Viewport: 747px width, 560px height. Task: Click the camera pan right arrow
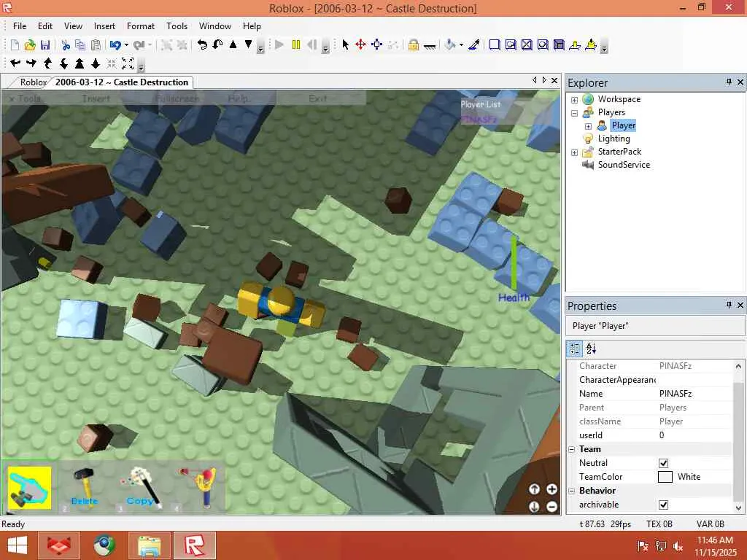click(31, 63)
